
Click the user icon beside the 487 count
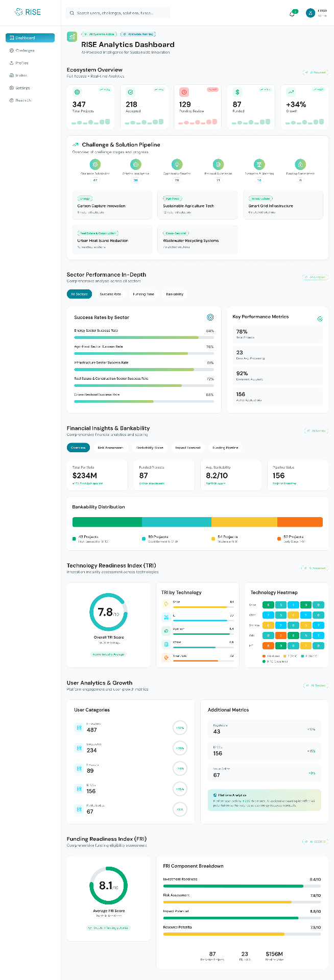pyautogui.click(x=79, y=727)
